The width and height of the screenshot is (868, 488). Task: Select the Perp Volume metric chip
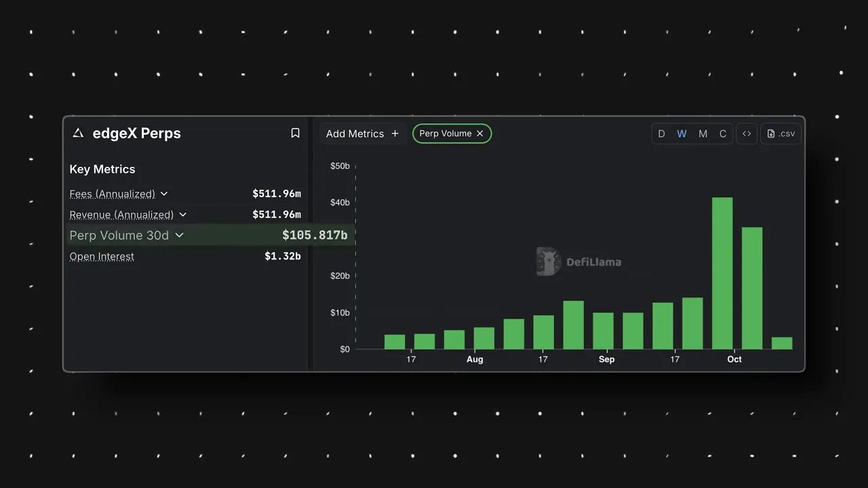(x=444, y=134)
